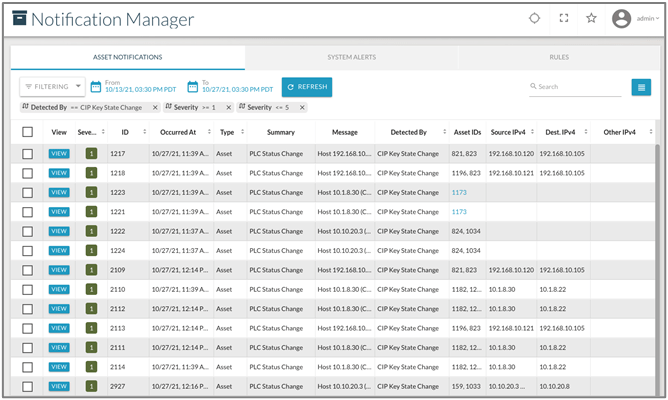Image resolution: width=668 pixels, height=400 pixels.
Task: Click the Notification Manager title
Action: click(x=112, y=19)
